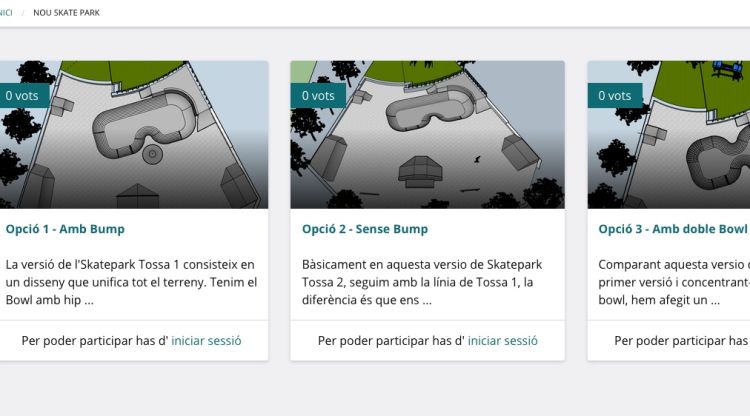Click iniciar sessió under Opció 1
Screen dimensions: 750x416
[206, 341]
